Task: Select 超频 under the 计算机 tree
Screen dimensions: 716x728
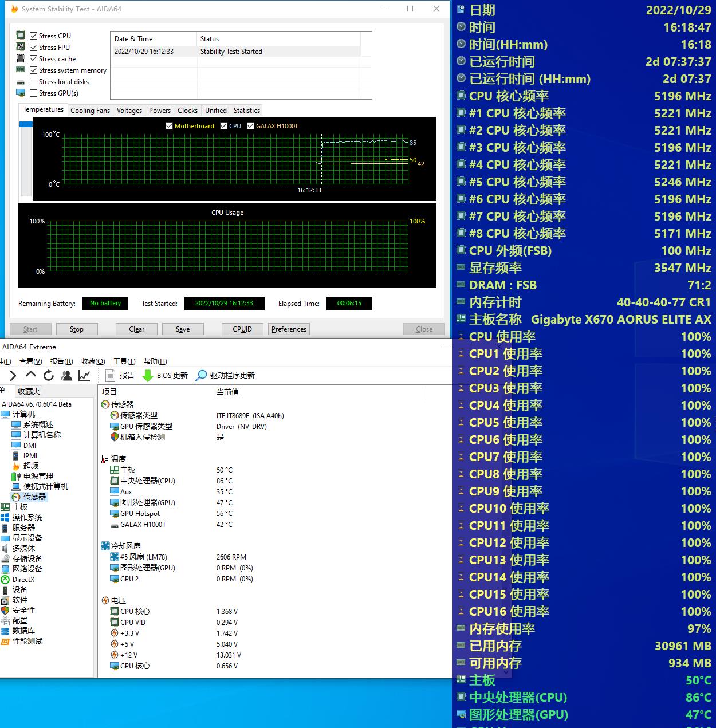Action: click(x=31, y=466)
